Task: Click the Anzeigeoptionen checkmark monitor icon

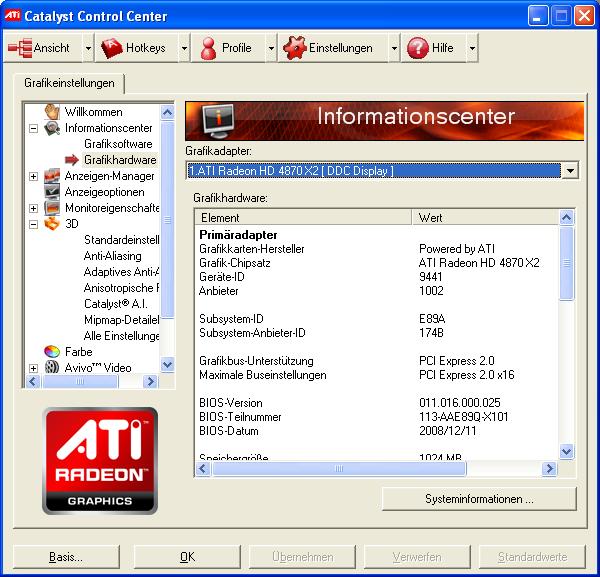Action: point(52,192)
